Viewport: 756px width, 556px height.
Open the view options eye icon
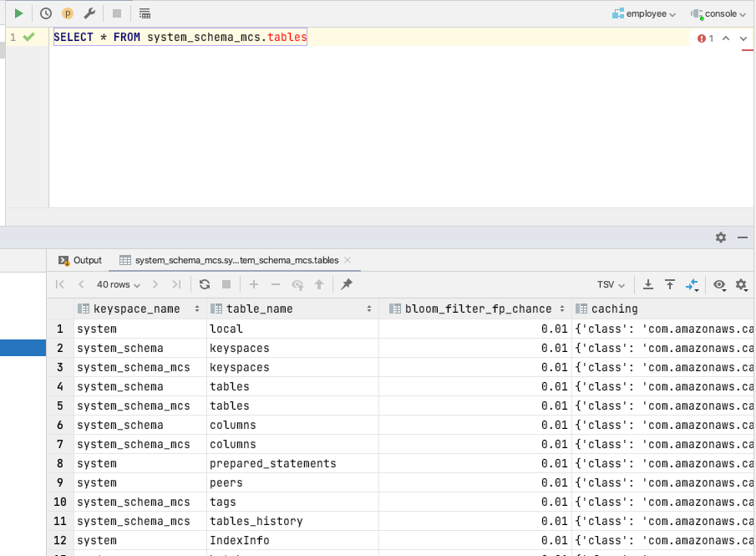(720, 285)
